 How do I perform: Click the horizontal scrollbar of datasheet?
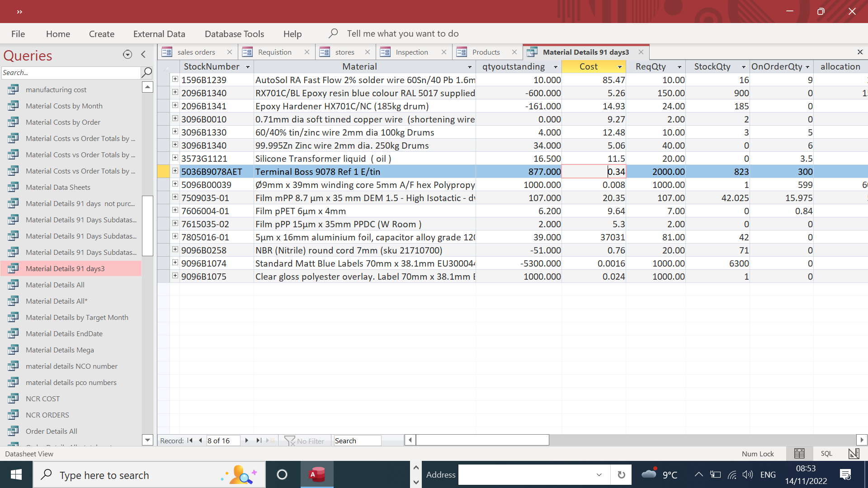[482, 440]
